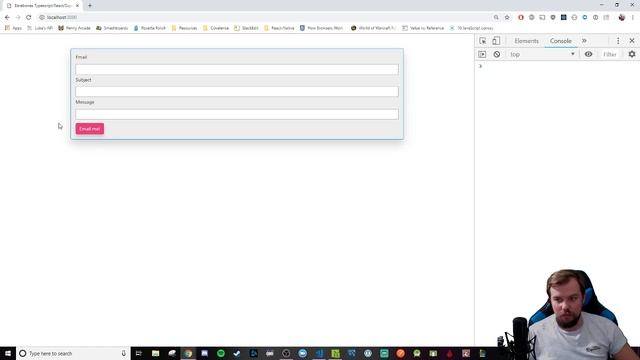Click the console prompt line

[557, 66]
